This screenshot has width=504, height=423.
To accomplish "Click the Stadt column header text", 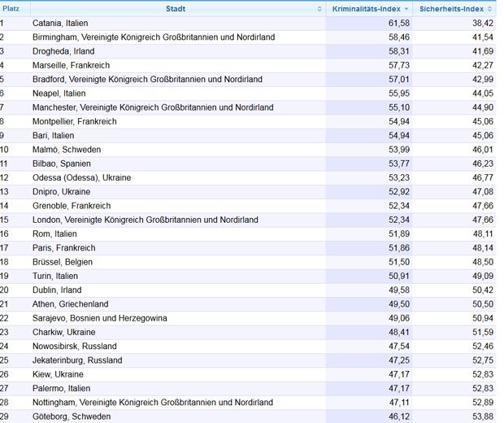I will click(x=175, y=9).
